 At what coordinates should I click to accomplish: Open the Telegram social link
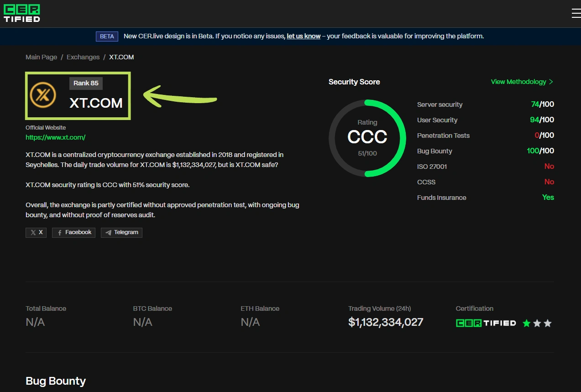point(121,232)
